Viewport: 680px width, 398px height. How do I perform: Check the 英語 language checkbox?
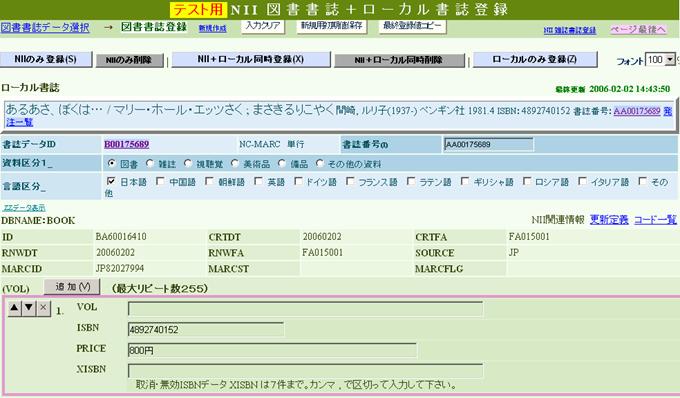pos(258,181)
